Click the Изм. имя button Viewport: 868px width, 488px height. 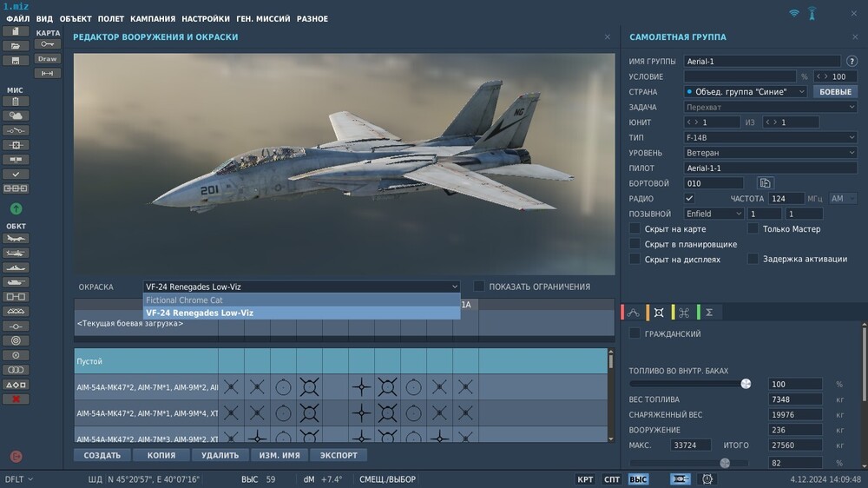(279, 455)
